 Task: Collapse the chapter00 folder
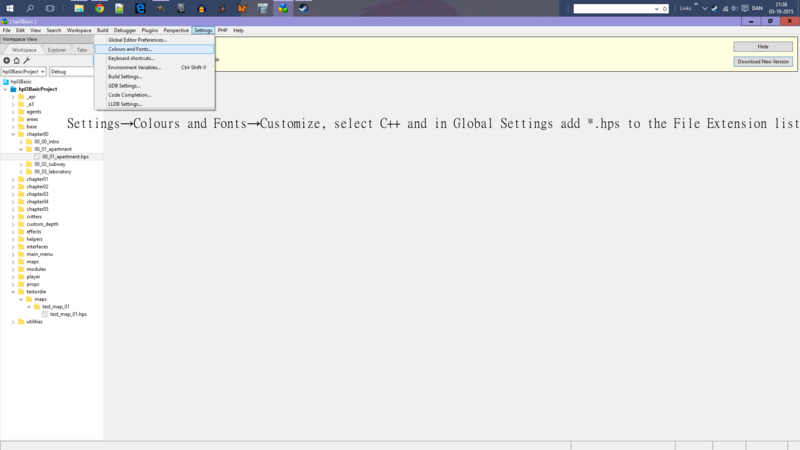(x=13, y=134)
